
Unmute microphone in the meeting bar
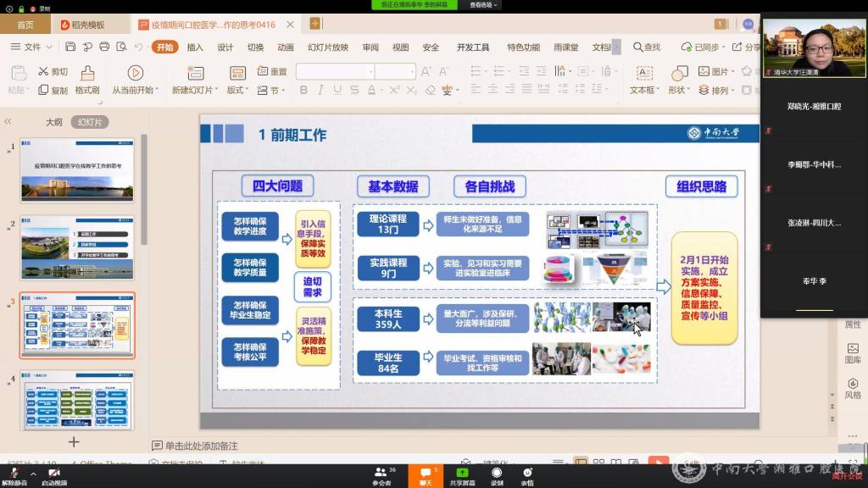click(14, 473)
